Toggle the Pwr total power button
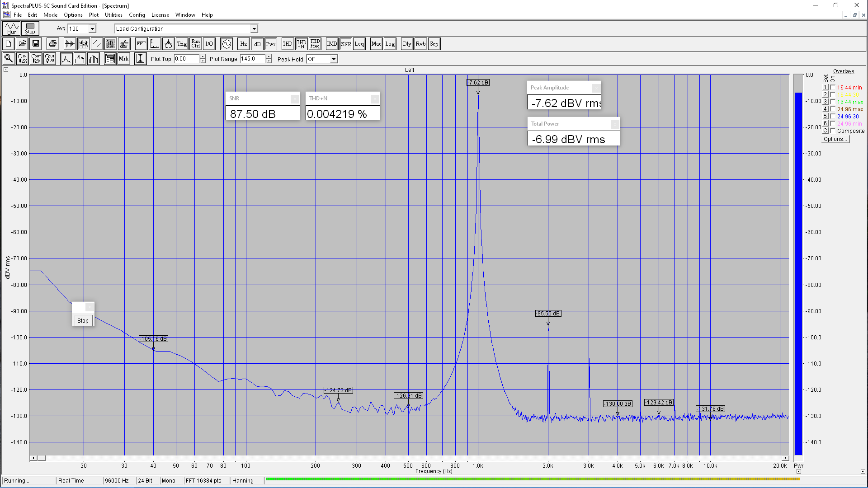This screenshot has height=488, width=868. point(270,44)
